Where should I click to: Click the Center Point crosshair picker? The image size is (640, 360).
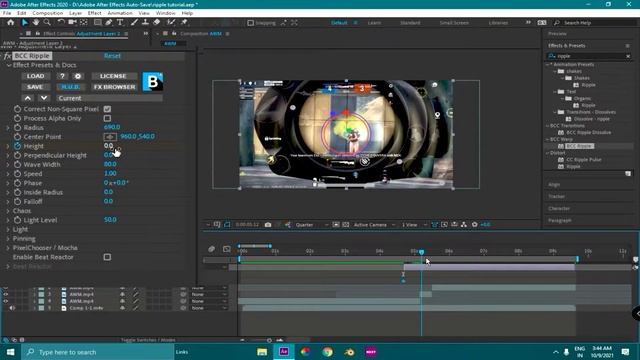[x=110, y=137]
